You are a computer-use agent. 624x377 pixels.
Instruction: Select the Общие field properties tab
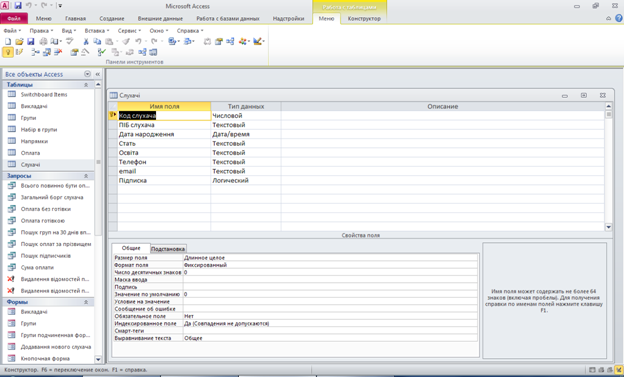point(131,248)
